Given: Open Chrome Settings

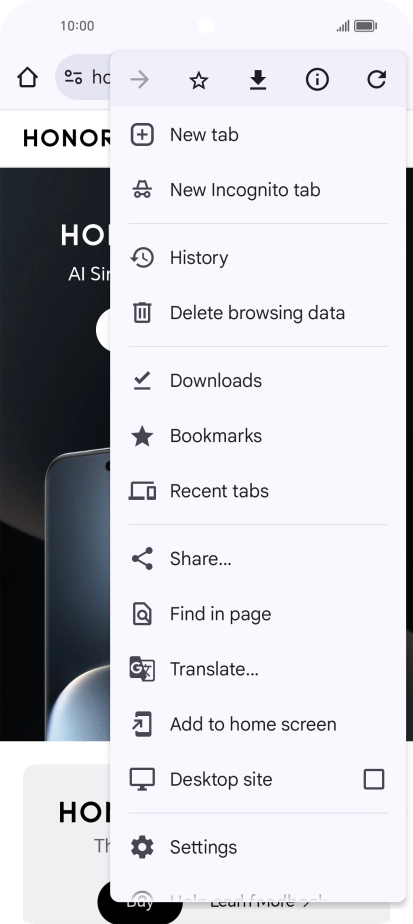Looking at the screenshot, I should (258, 847).
